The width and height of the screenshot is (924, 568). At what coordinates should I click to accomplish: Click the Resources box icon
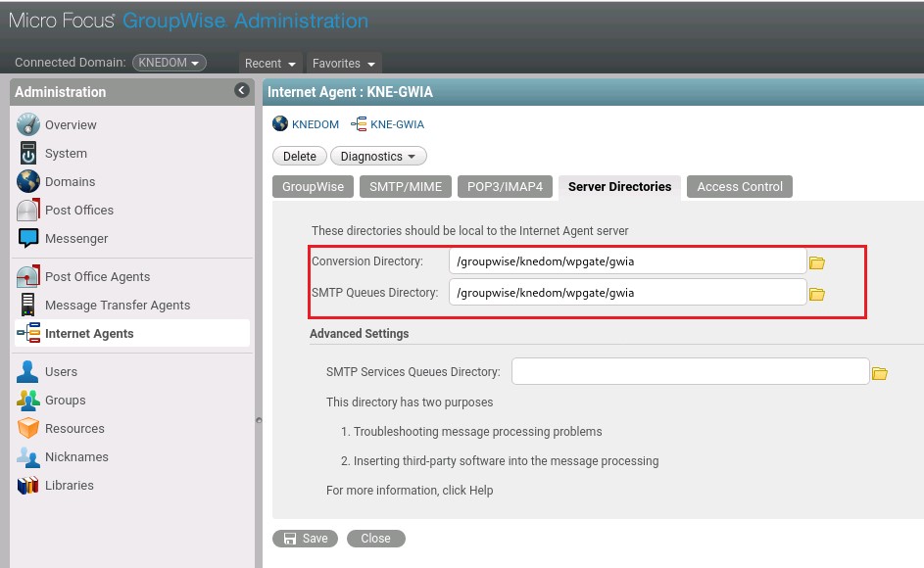click(x=27, y=428)
